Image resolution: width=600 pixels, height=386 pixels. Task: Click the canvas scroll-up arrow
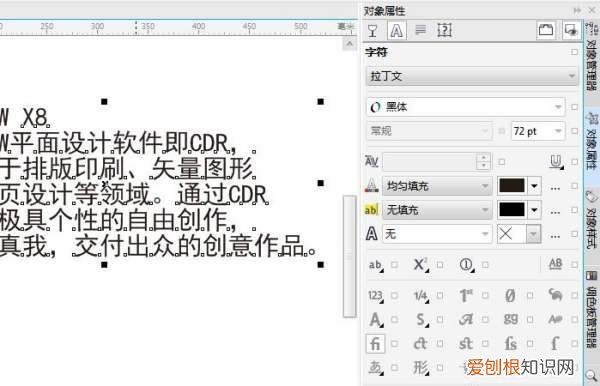(349, 44)
